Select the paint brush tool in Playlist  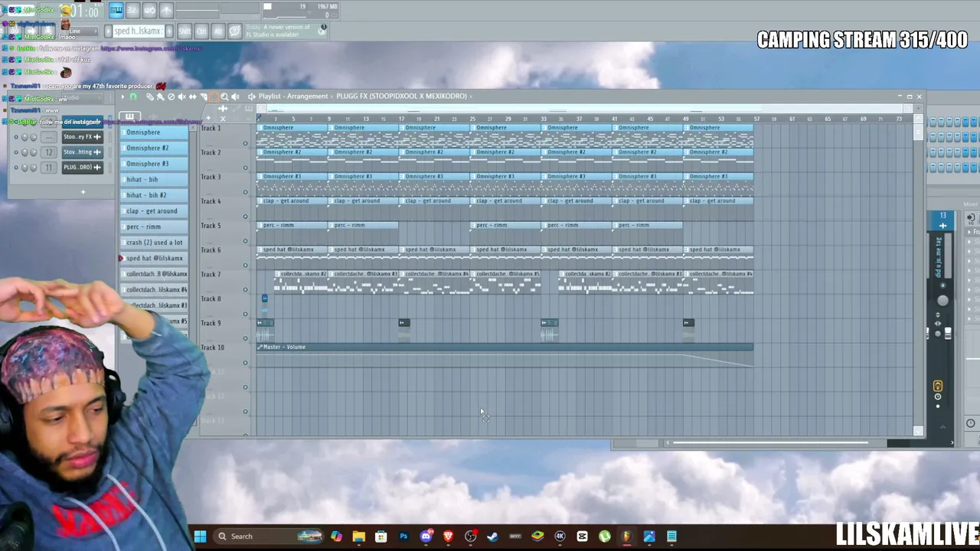click(160, 96)
